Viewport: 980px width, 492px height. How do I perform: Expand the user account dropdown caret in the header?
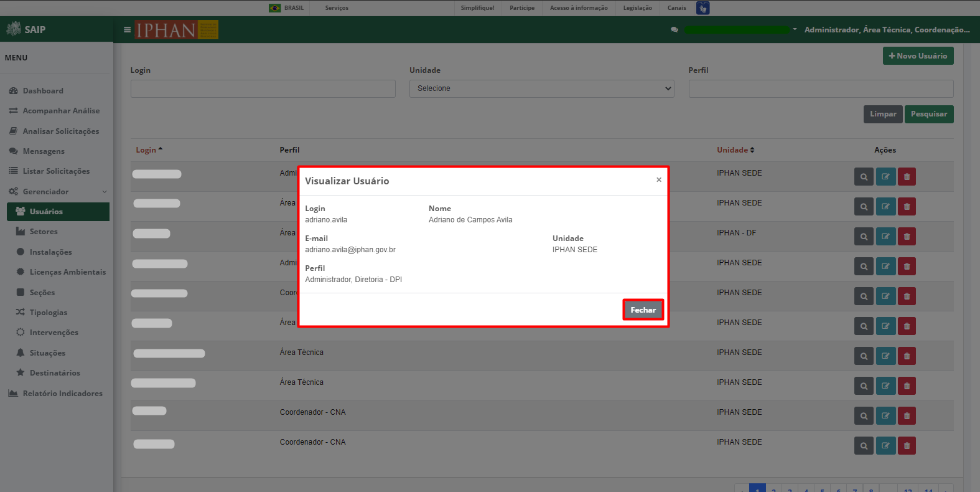tap(795, 29)
